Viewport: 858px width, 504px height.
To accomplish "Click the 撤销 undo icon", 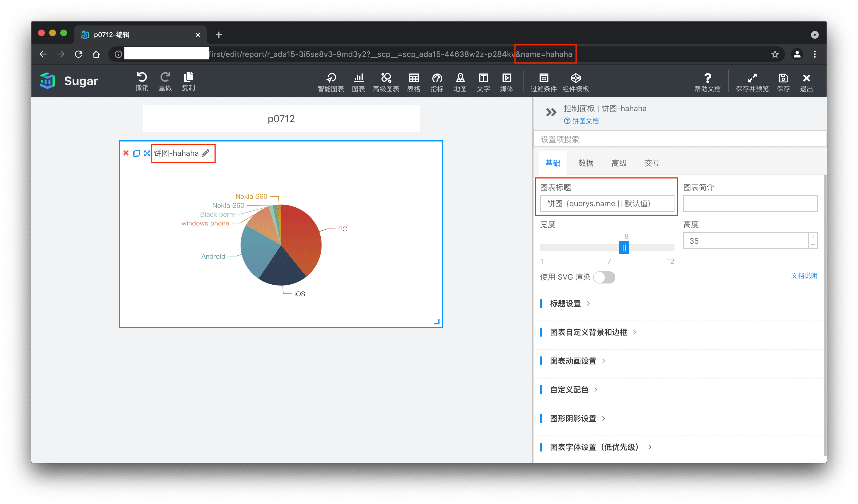I will pos(142,81).
